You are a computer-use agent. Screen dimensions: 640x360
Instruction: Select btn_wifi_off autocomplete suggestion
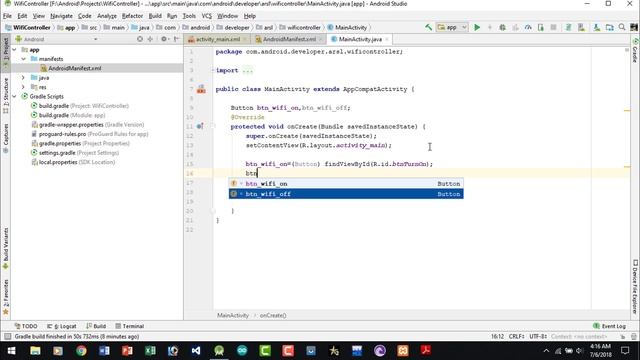tap(346, 194)
